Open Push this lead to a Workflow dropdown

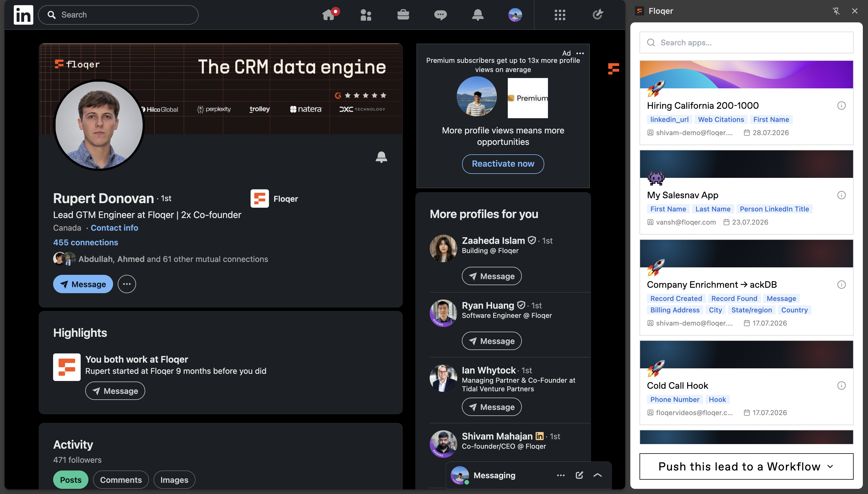pos(746,466)
